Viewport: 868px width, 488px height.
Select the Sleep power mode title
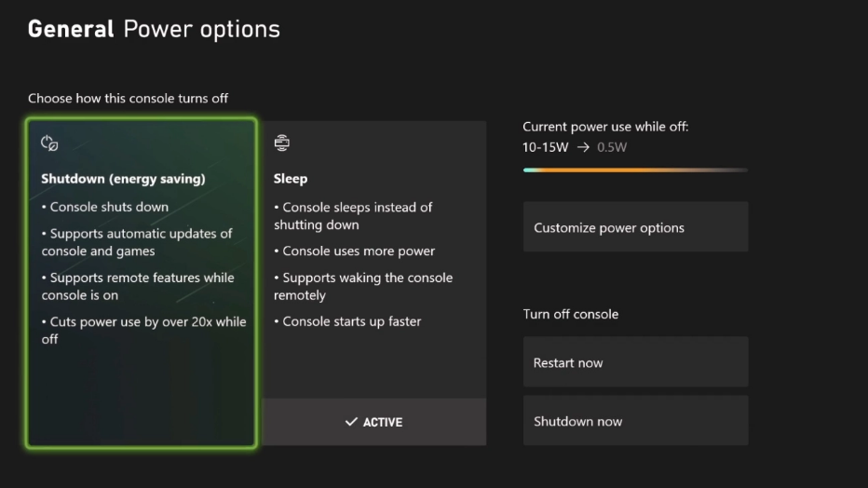pyautogui.click(x=291, y=179)
